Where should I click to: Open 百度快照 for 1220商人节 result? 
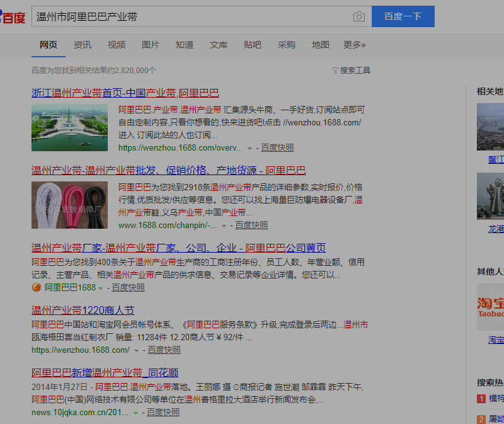pos(164,350)
